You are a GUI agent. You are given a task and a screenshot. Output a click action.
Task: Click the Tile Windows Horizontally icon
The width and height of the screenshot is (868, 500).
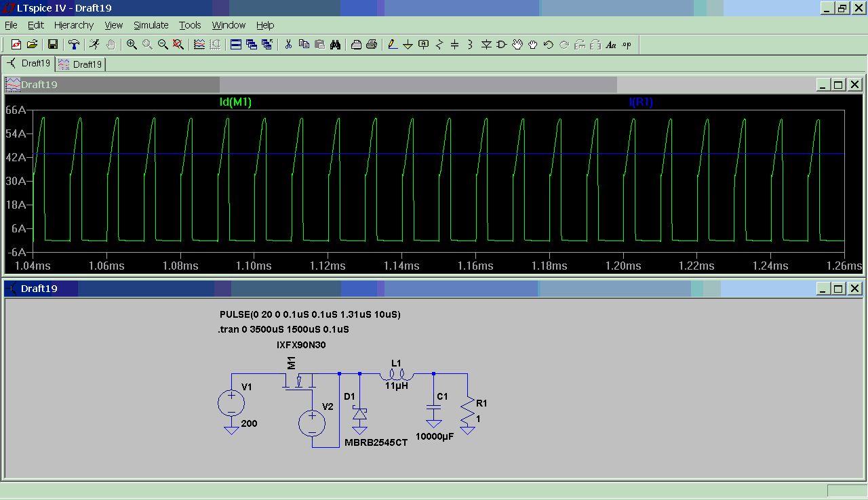236,45
